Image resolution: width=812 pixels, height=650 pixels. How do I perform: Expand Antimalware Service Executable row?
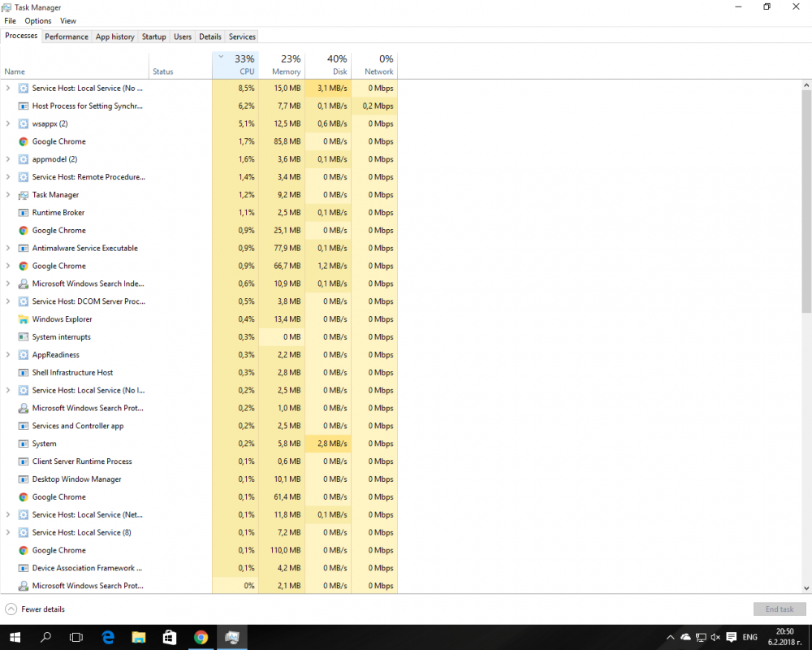click(8, 248)
